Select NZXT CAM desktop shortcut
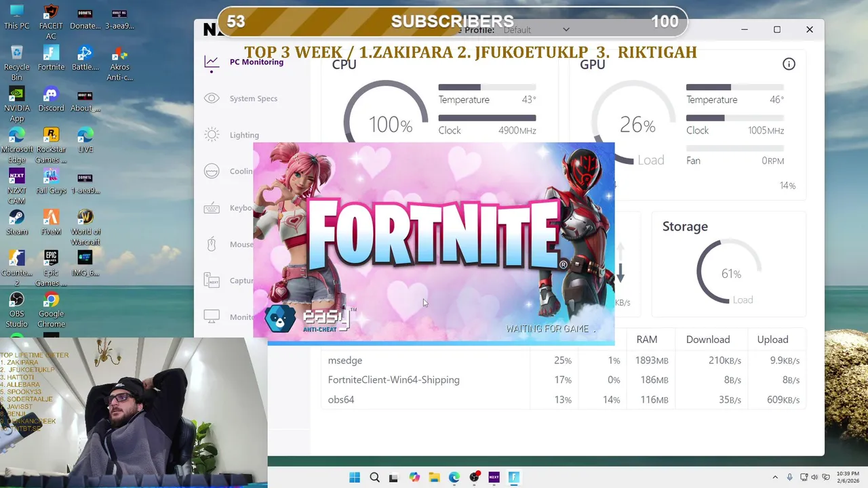The image size is (868, 488). click(16, 186)
